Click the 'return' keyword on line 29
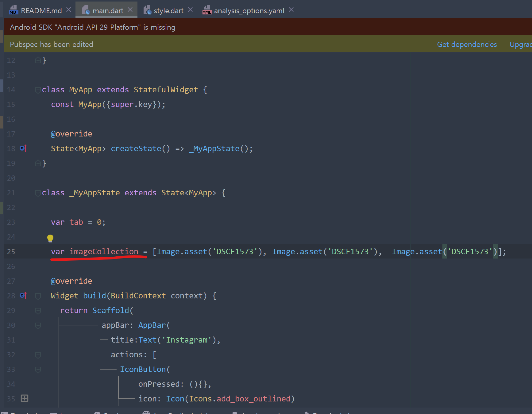 pos(74,310)
